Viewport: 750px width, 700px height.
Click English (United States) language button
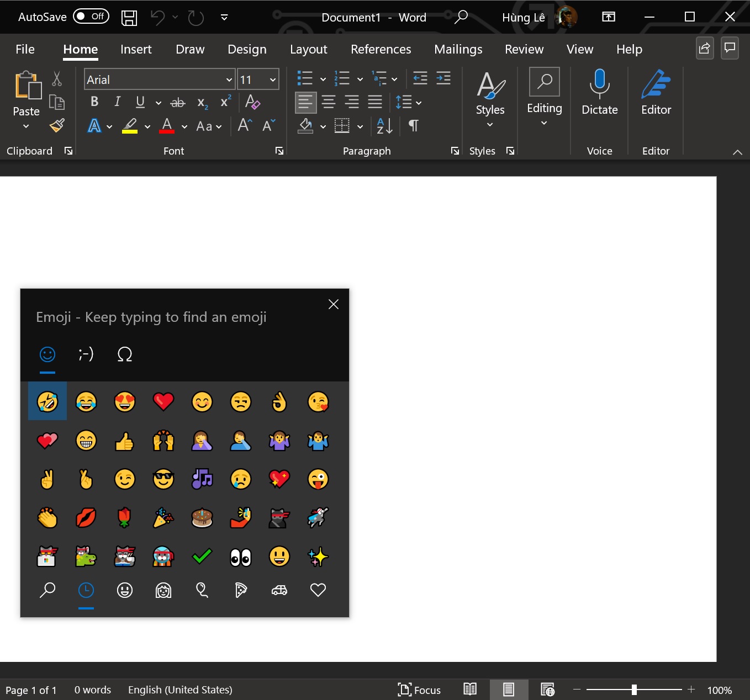click(x=180, y=690)
